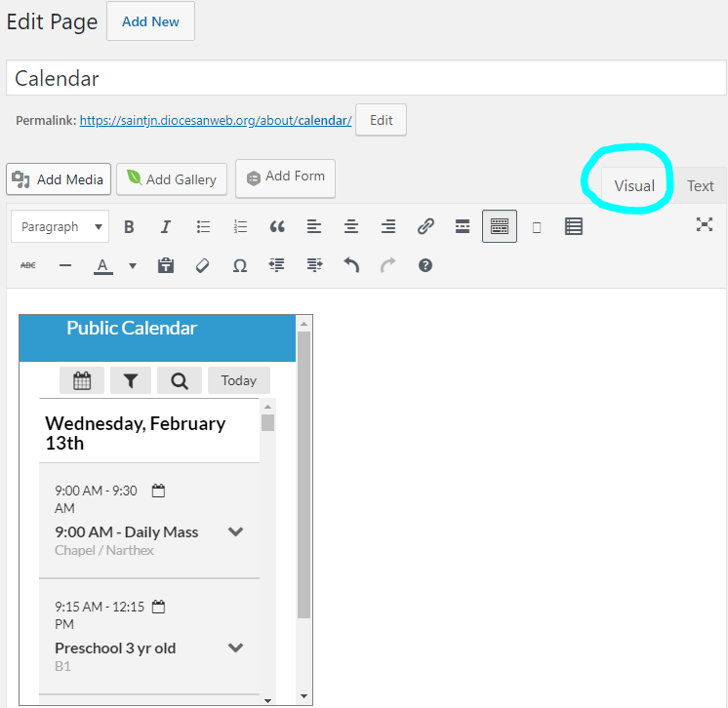Open keyboard shortcuts help icon

(x=425, y=265)
